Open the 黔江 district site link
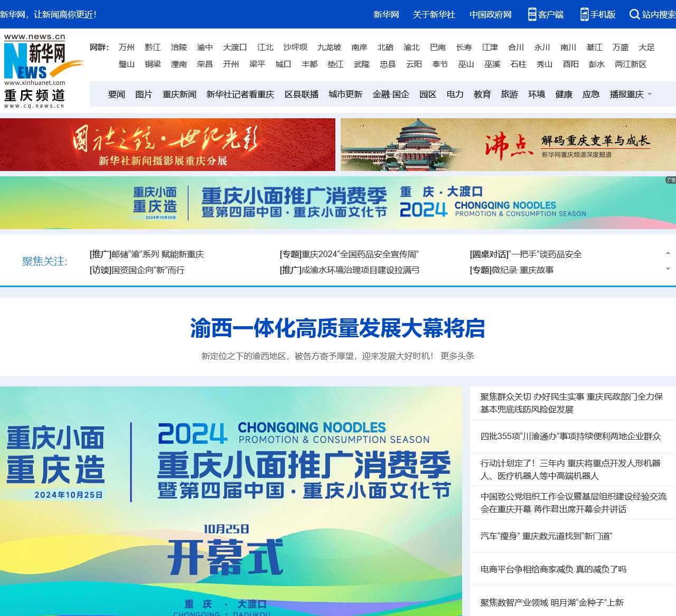 153,48
